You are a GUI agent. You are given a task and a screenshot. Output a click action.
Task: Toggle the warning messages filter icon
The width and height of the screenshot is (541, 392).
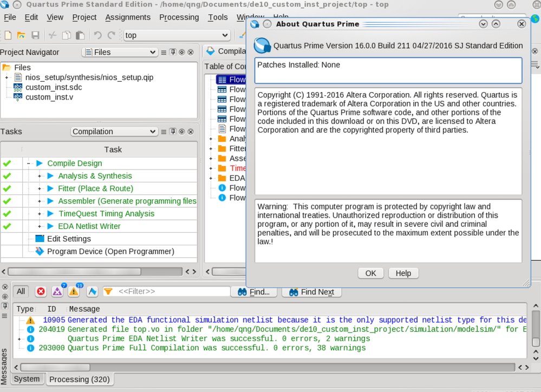[x=74, y=292]
